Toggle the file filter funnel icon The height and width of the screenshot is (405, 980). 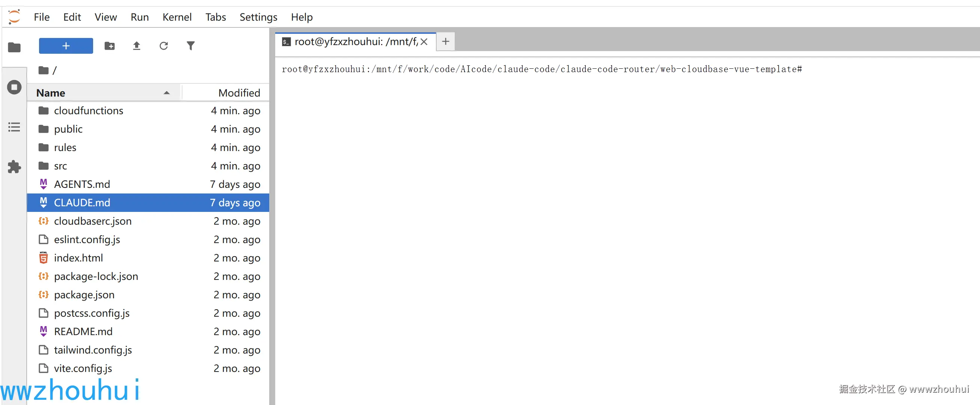(x=191, y=46)
